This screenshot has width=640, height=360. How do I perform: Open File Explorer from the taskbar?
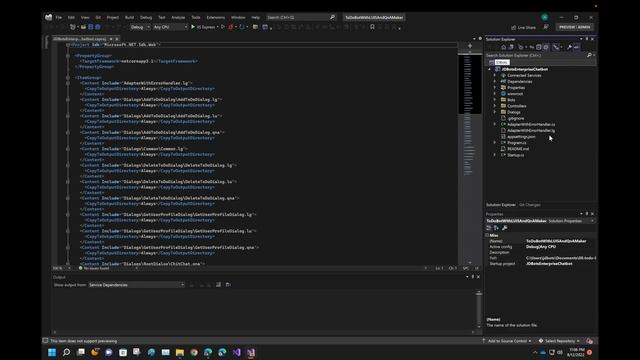[180, 352]
